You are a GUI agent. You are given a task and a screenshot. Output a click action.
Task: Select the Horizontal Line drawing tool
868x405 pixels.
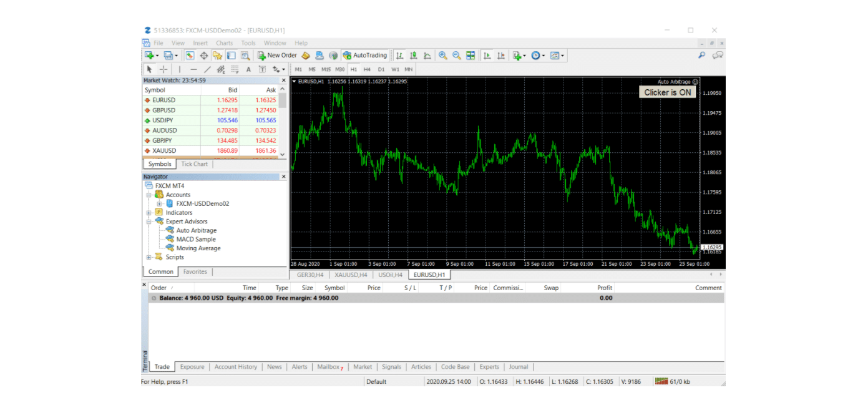[193, 69]
